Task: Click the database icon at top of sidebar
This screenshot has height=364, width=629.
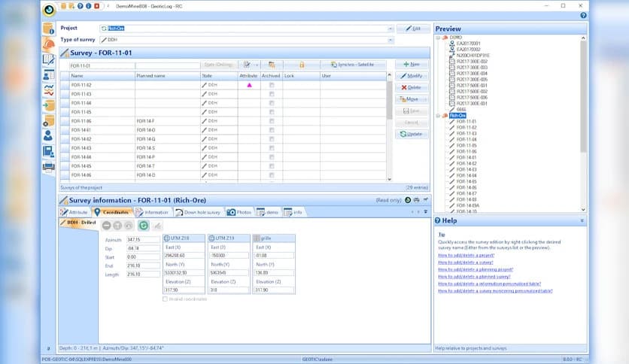Action: 48,29
